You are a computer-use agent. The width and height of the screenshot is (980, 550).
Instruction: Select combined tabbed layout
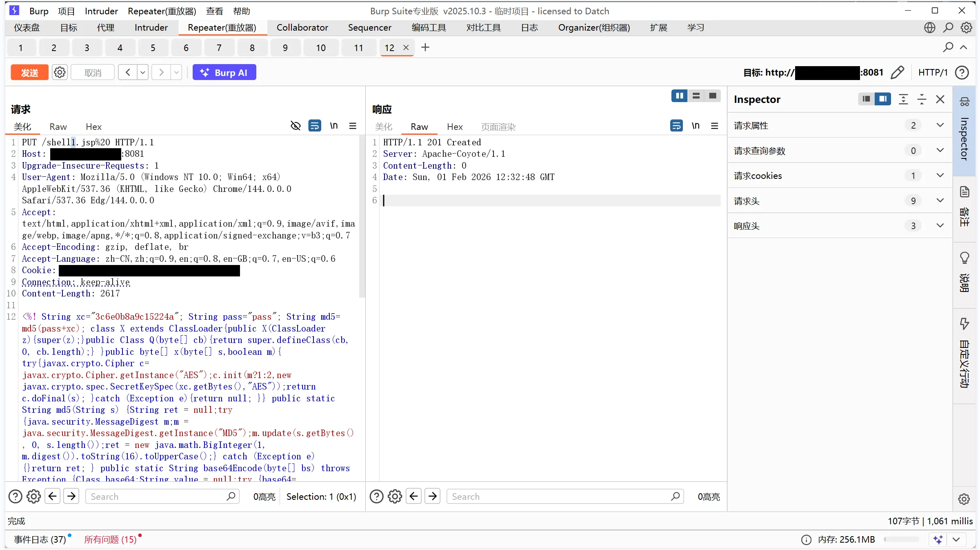point(713,96)
